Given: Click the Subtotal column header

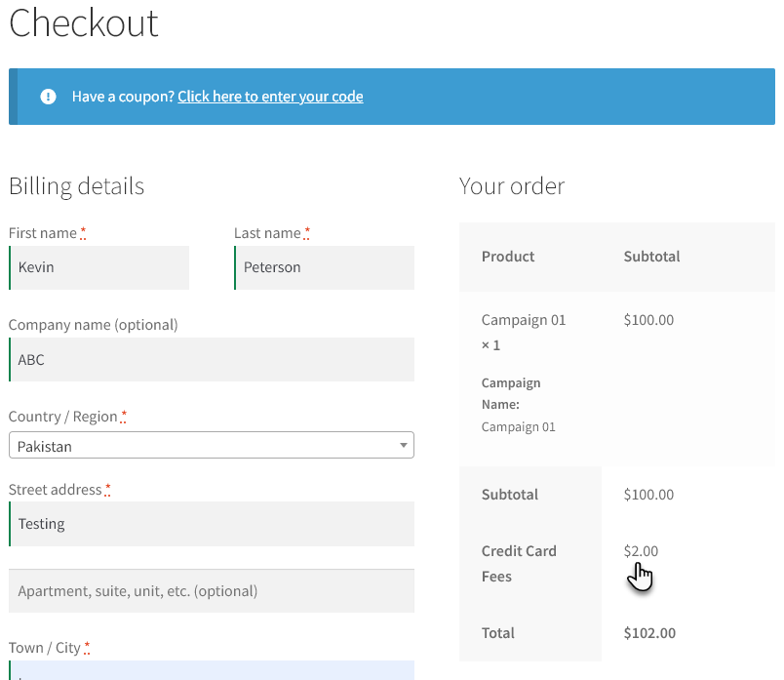Looking at the screenshot, I should [x=651, y=257].
